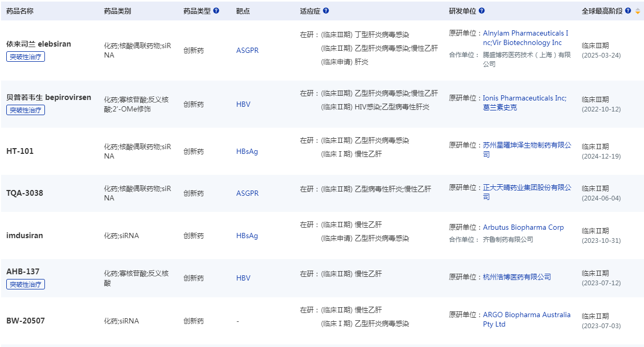Click date (2024-12-19) in HT-101 row
The width and height of the screenshot is (644, 347).
(601, 156)
